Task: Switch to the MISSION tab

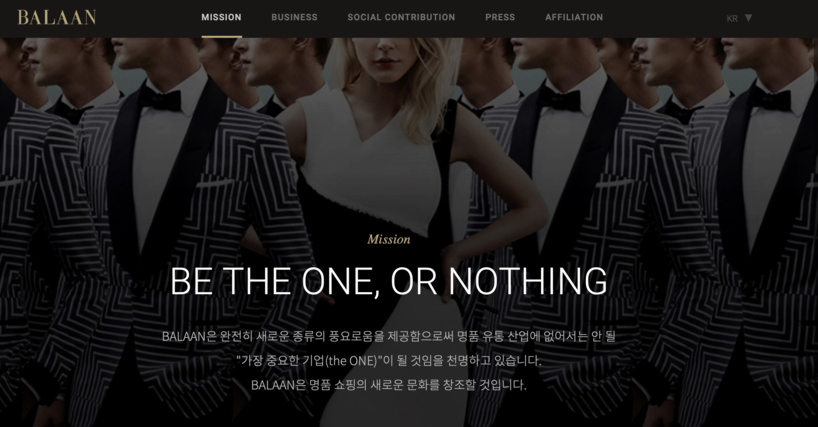Action: pos(221,17)
